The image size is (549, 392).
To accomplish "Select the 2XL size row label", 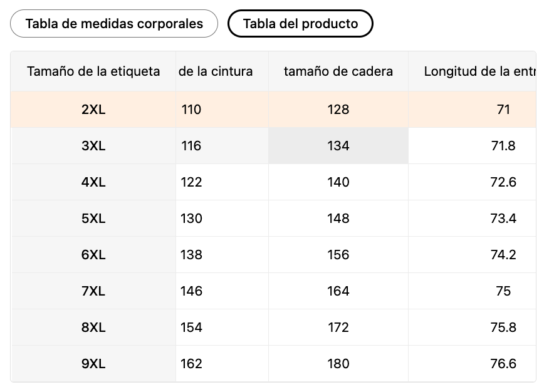I will tap(93, 110).
